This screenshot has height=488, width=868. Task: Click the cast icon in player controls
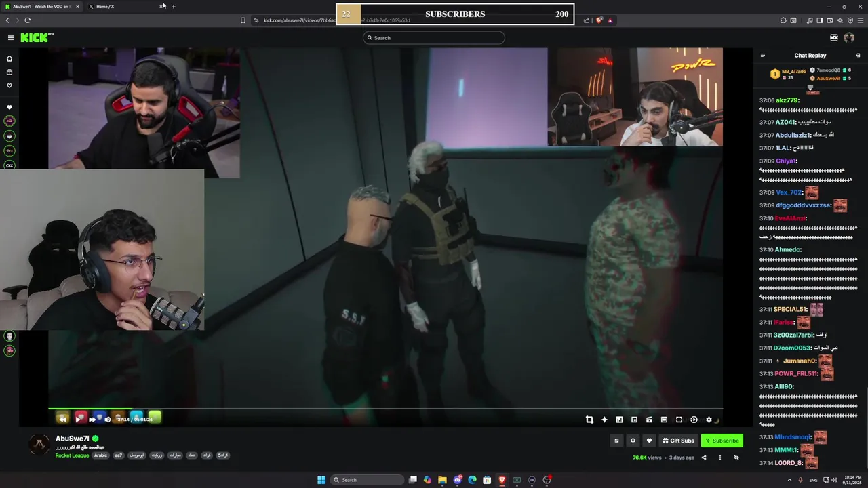[649, 420]
